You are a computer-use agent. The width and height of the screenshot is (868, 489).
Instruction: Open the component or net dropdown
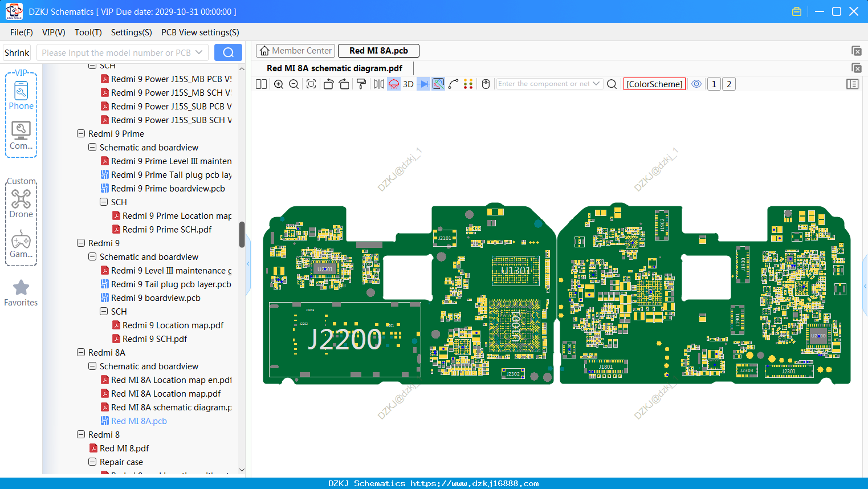coord(596,84)
